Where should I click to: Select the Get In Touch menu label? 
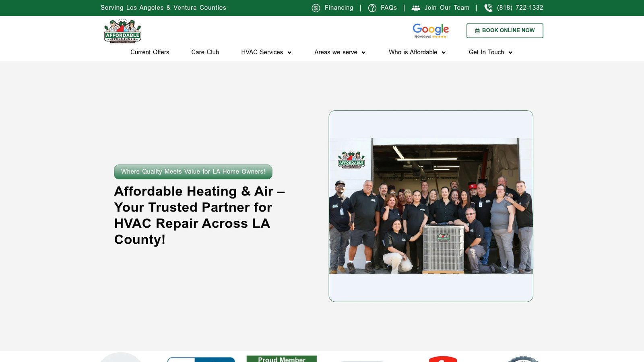click(486, 52)
